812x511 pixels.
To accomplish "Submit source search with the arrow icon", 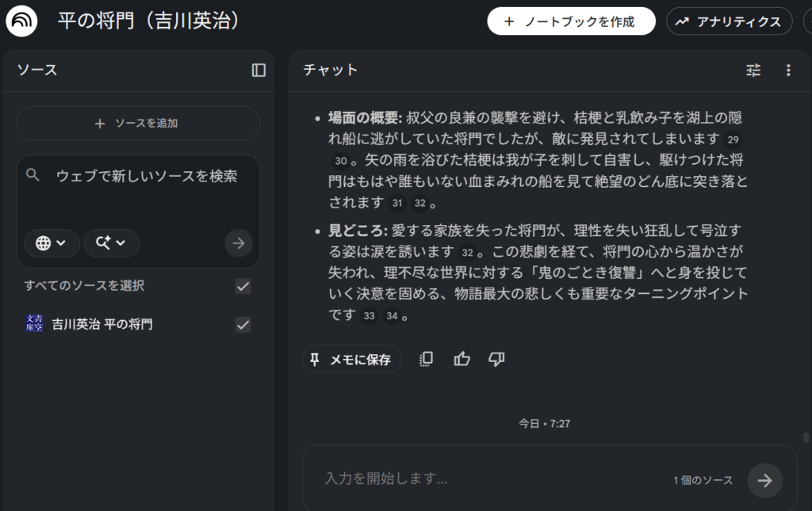I will coord(238,243).
